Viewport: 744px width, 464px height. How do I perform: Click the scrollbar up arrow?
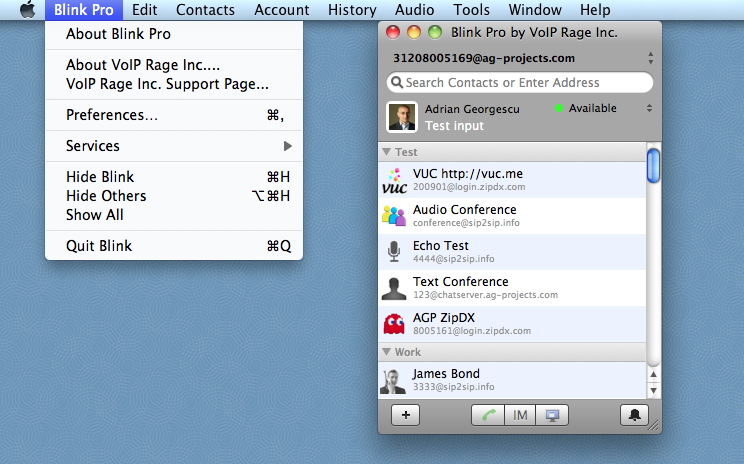pyautogui.click(x=653, y=374)
